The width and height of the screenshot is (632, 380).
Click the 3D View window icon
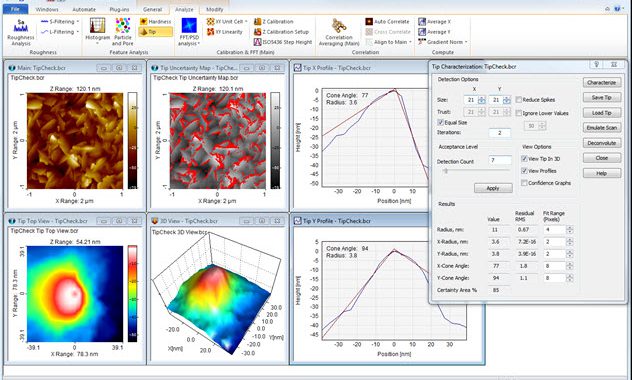pos(155,221)
